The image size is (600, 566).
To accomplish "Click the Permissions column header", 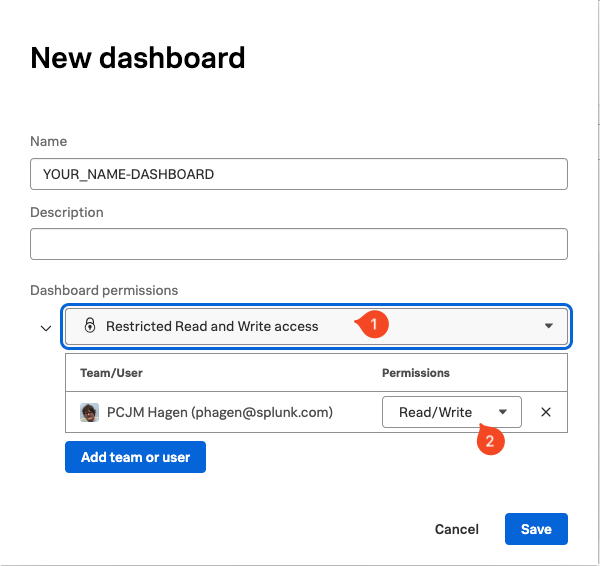I will (x=416, y=373).
